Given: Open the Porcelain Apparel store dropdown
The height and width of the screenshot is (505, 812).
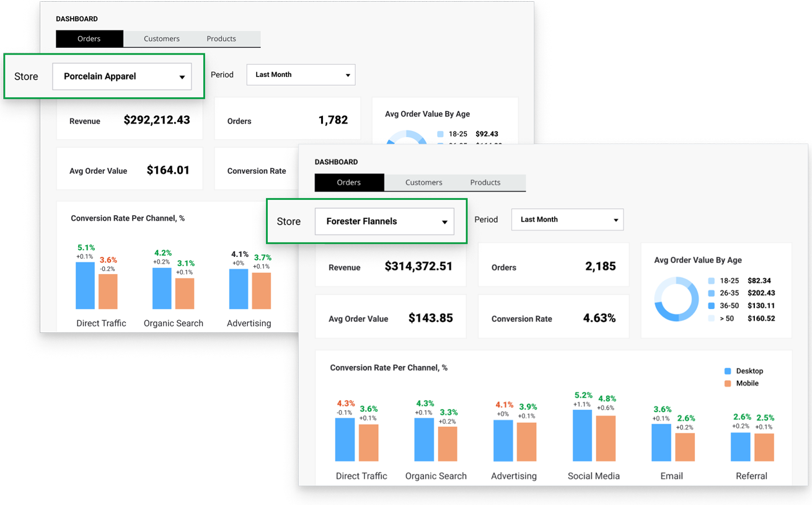Looking at the screenshot, I should point(121,77).
